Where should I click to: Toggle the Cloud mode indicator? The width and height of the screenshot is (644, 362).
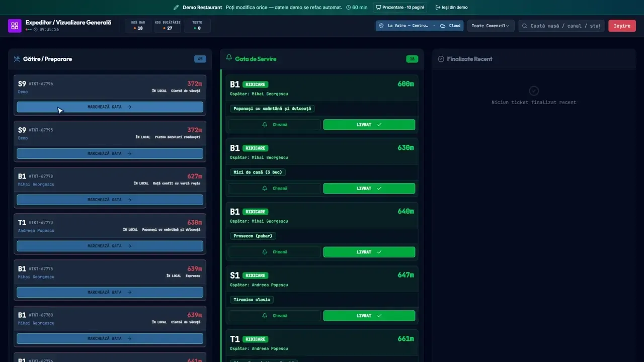point(450,26)
